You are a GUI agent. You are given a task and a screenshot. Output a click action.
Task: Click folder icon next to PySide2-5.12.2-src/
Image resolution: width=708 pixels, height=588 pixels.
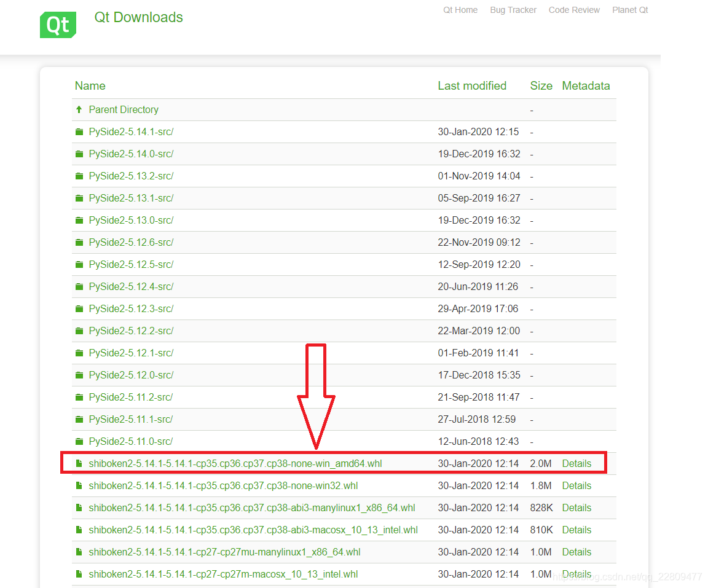(79, 331)
